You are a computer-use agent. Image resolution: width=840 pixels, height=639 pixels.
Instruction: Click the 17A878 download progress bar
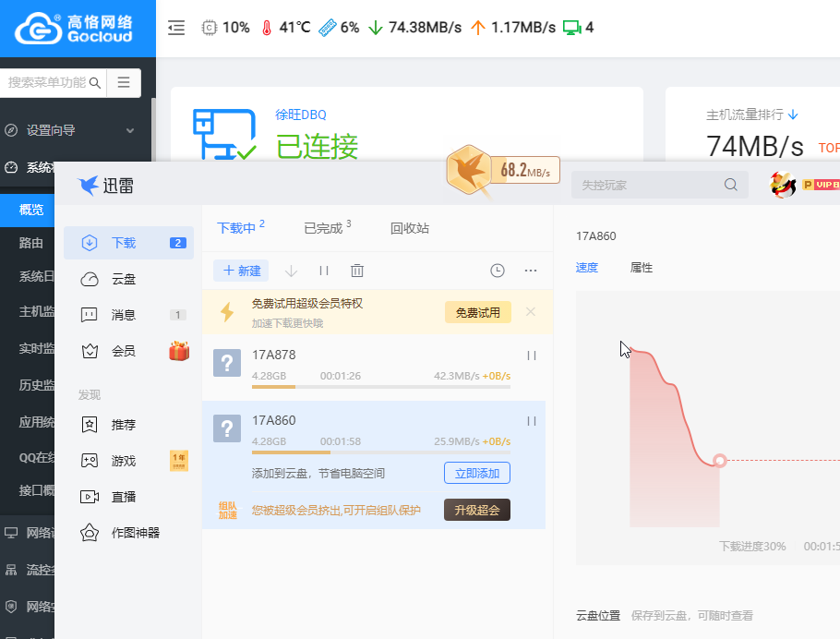(381, 387)
